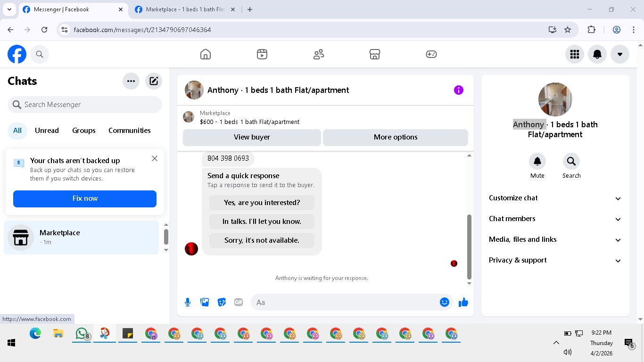Open the GIF picker
Screen dimensions: 644x362
[239, 303]
